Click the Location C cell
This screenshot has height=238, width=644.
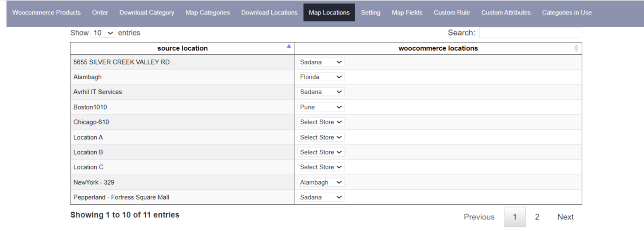point(182,167)
